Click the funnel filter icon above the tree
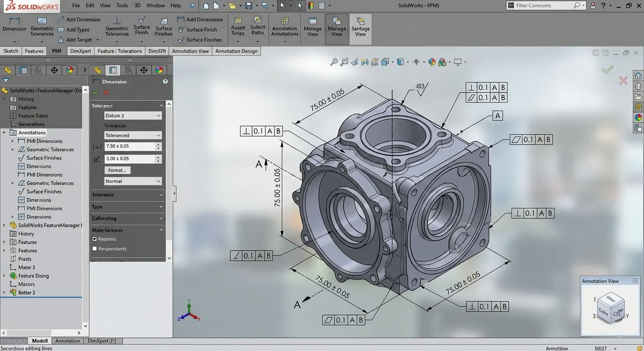 tap(6, 81)
